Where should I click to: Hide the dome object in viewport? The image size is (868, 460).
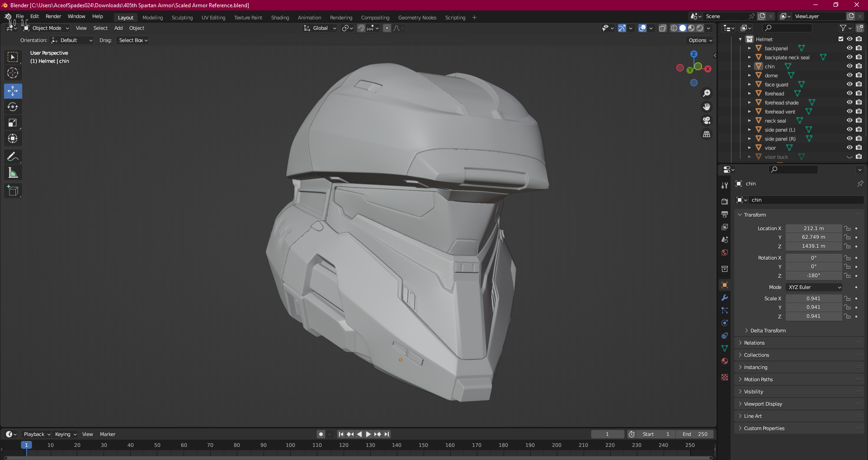click(x=849, y=75)
